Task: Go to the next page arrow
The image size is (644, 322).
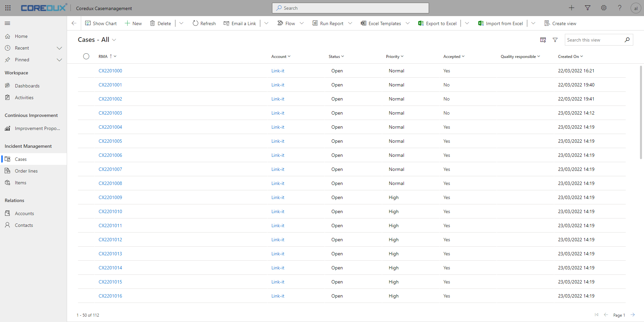Action: pyautogui.click(x=633, y=315)
